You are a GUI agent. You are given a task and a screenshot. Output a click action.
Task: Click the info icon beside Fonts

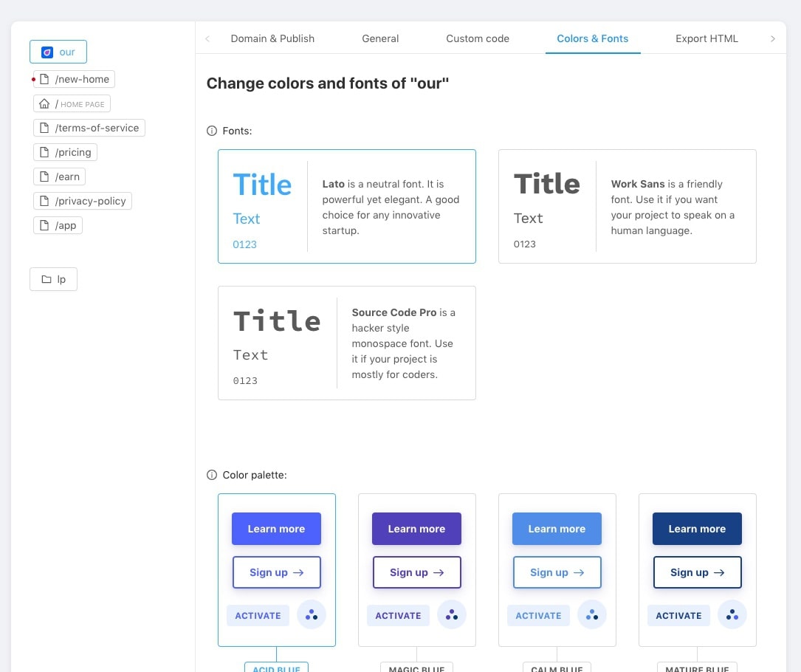tap(212, 131)
